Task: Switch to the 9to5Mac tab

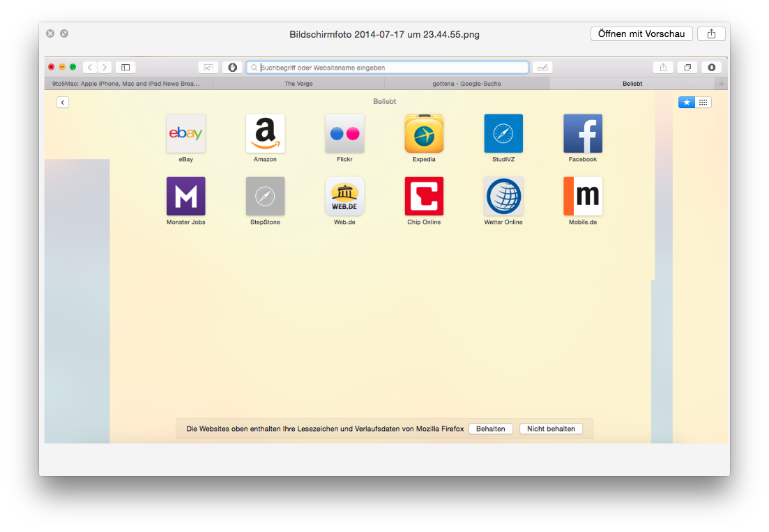Action: click(x=128, y=84)
